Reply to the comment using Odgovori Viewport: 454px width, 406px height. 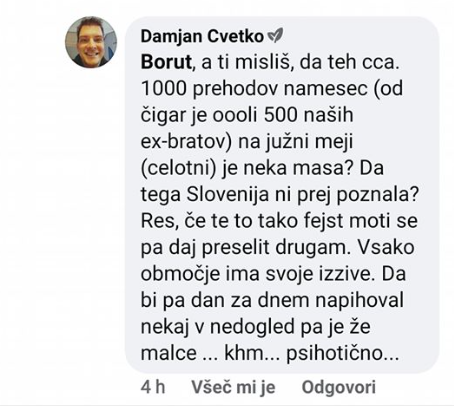[339, 387]
